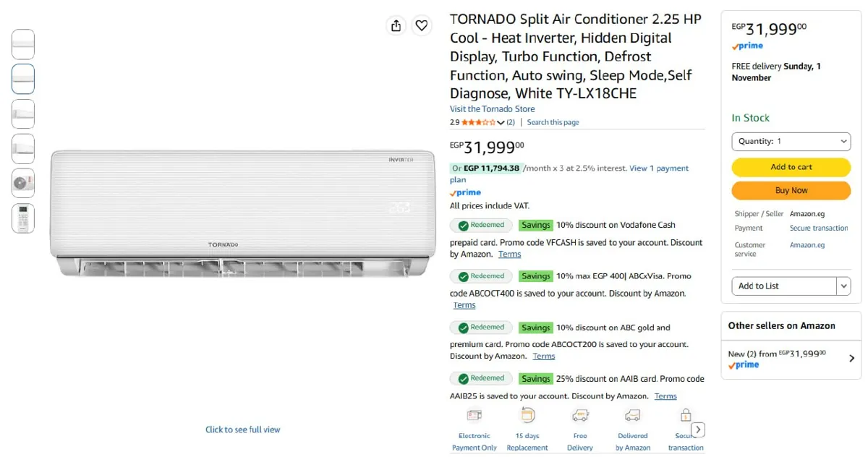
Task: Add item to wishlist with heart icon
Action: (422, 25)
